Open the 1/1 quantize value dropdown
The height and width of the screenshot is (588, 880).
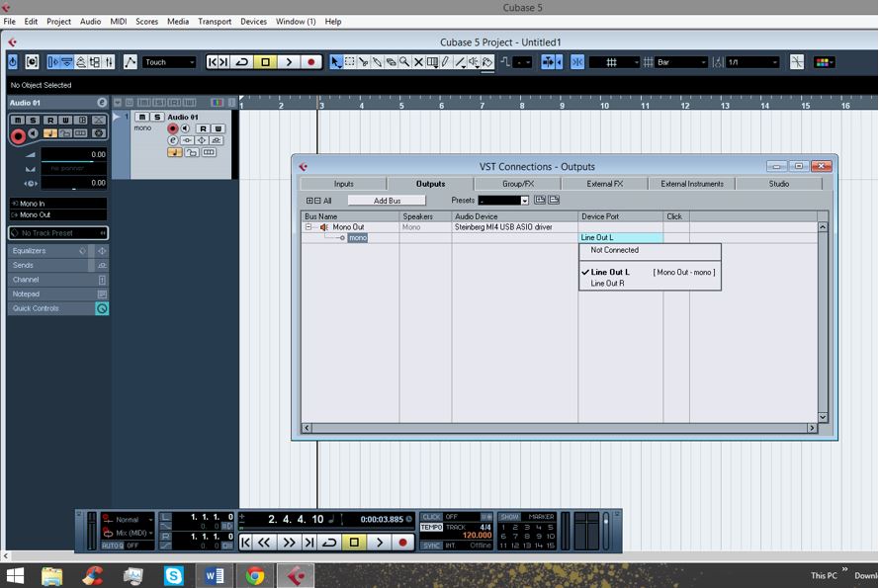752,62
